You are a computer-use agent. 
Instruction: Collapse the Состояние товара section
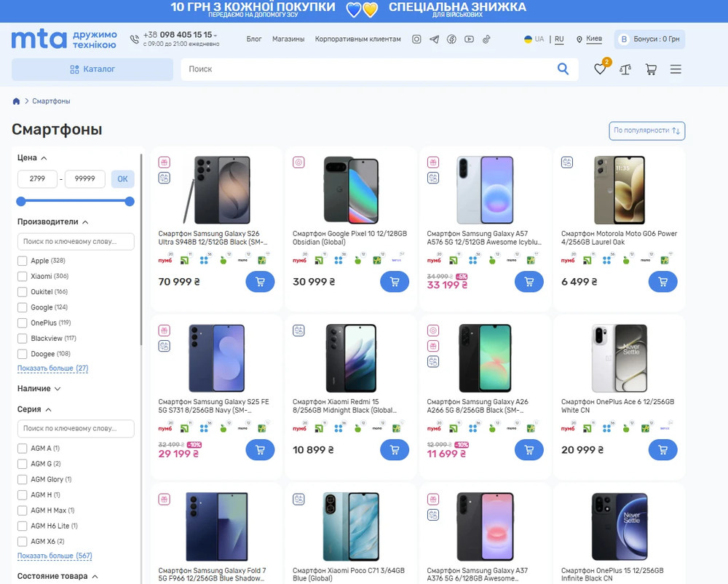pyautogui.click(x=58, y=576)
